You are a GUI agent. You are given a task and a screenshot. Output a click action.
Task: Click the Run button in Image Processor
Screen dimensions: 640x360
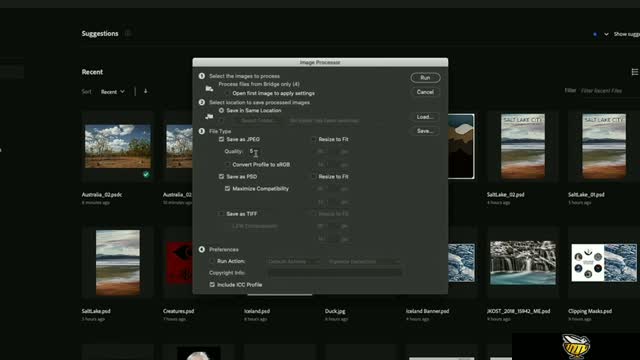(425, 78)
